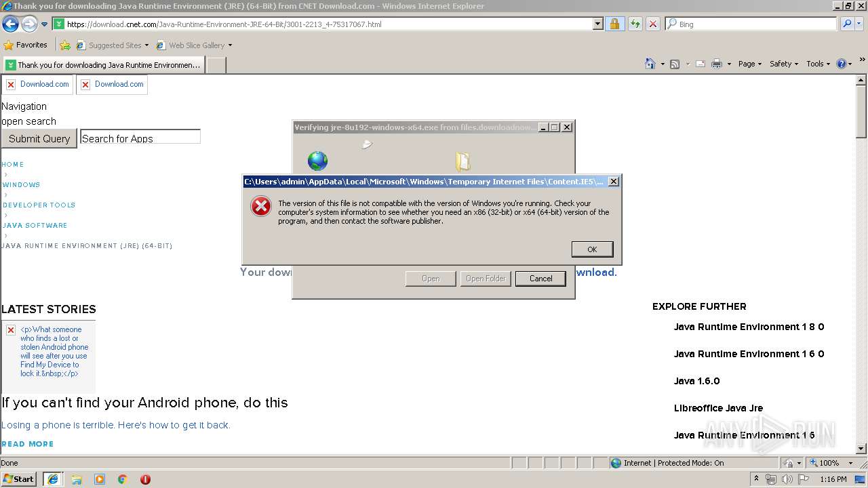Stop loading with the red X icon
Image resolution: width=868 pixels, height=488 pixels.
[652, 24]
